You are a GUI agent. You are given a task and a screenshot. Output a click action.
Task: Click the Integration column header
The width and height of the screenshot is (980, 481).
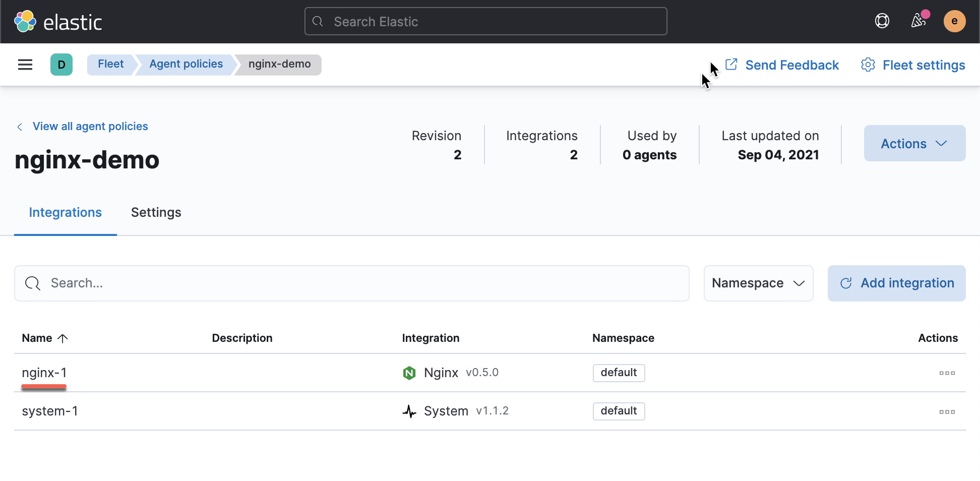[x=431, y=338]
